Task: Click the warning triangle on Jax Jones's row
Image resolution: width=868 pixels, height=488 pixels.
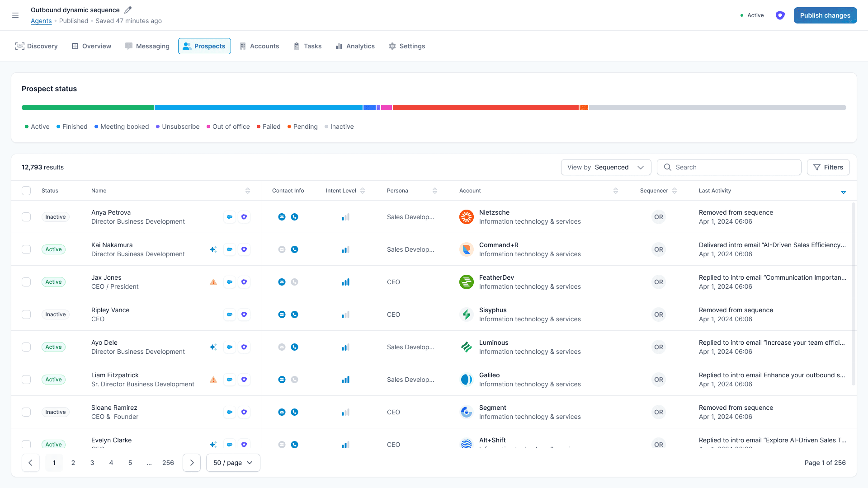Action: click(x=213, y=282)
